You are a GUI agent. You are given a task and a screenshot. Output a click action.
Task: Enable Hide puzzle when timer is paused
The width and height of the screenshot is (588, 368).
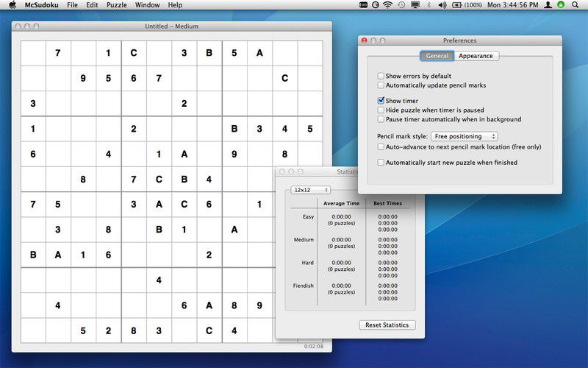[381, 110]
